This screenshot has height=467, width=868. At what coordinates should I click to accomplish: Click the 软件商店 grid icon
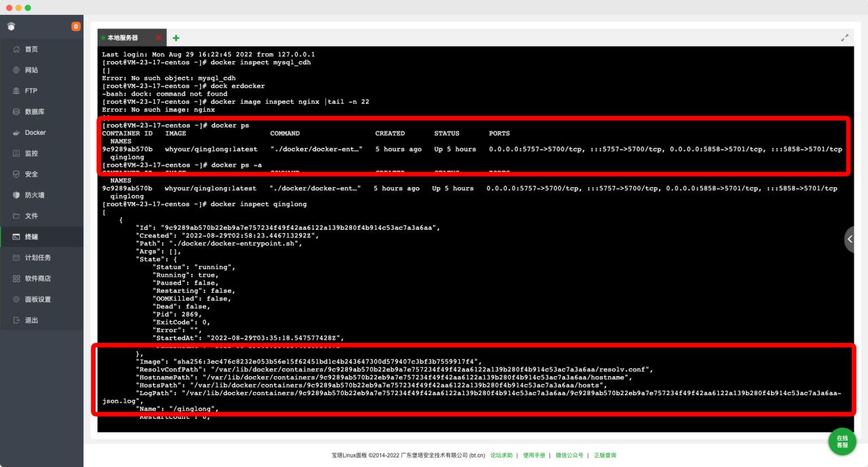click(x=16, y=279)
